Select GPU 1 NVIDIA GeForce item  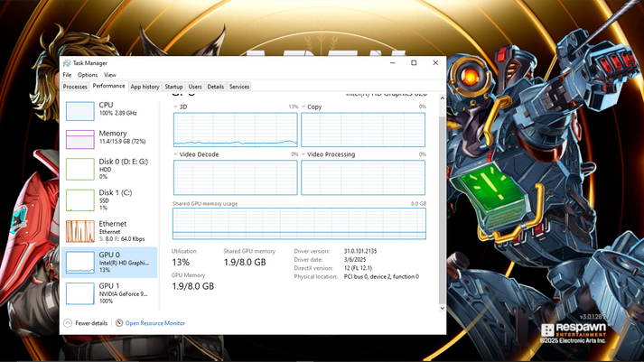(109, 293)
